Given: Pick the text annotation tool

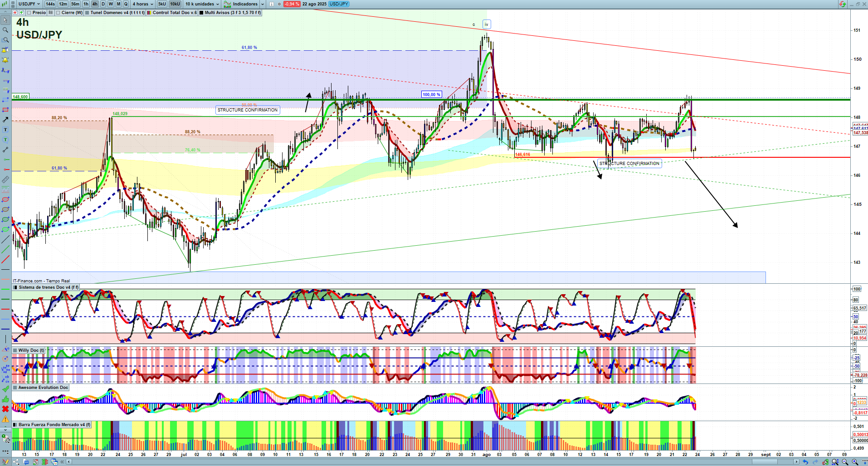Looking at the screenshot, I should click(5, 130).
